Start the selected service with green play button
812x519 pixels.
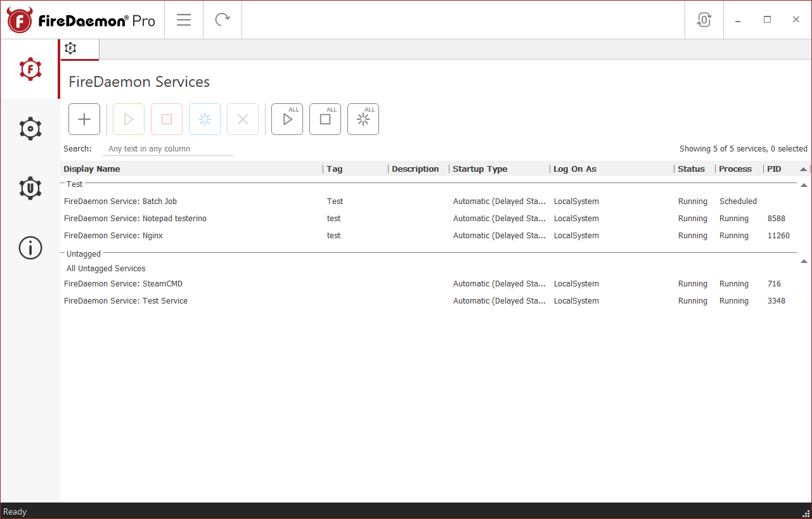[x=129, y=119]
